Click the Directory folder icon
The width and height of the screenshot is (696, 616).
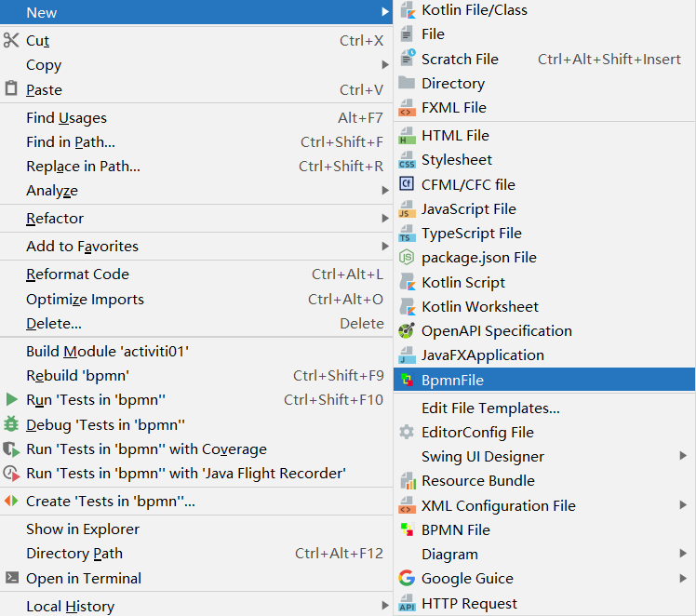(407, 83)
